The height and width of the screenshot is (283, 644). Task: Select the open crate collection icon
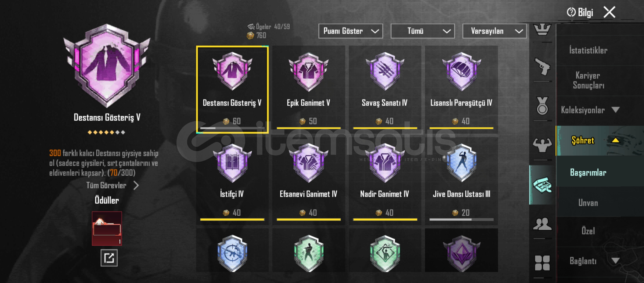click(x=542, y=185)
